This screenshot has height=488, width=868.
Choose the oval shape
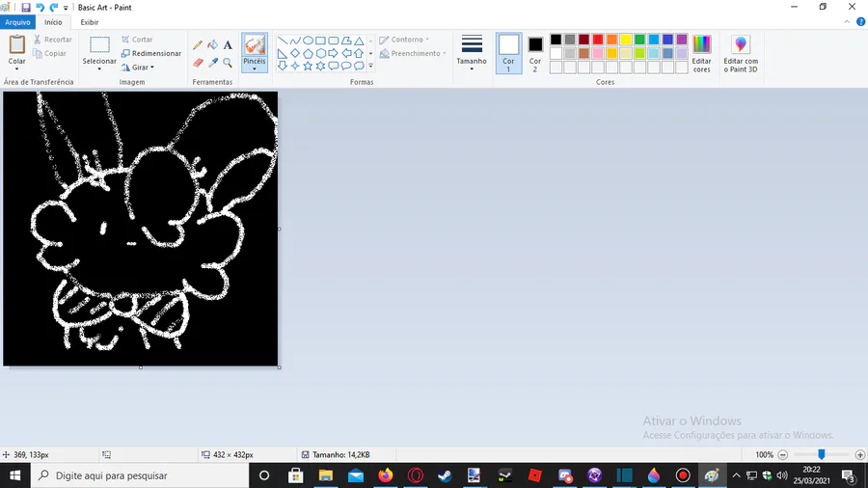tap(308, 41)
